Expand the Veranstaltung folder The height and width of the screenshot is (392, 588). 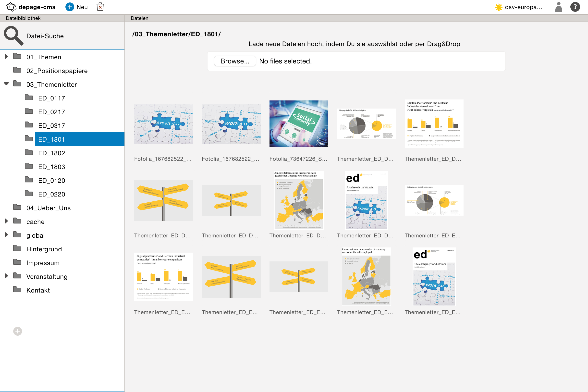pos(6,277)
